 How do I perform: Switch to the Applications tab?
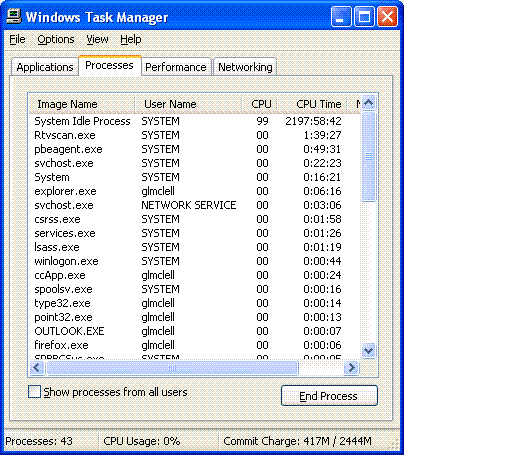coord(45,67)
